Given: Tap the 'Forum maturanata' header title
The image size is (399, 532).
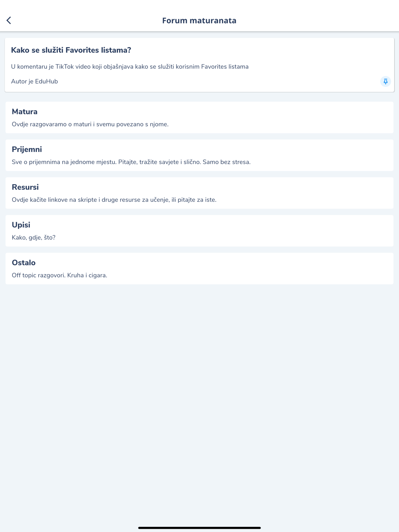Looking at the screenshot, I should click(x=199, y=20).
